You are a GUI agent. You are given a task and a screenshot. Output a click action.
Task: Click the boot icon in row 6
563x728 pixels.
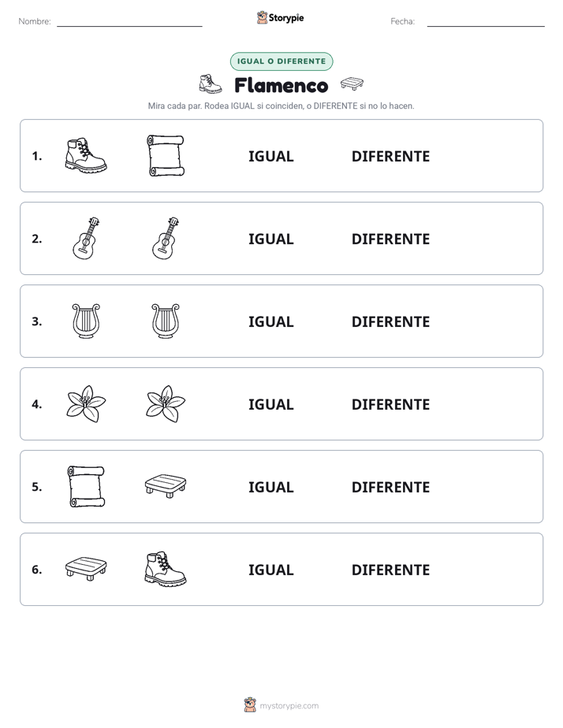(x=166, y=569)
